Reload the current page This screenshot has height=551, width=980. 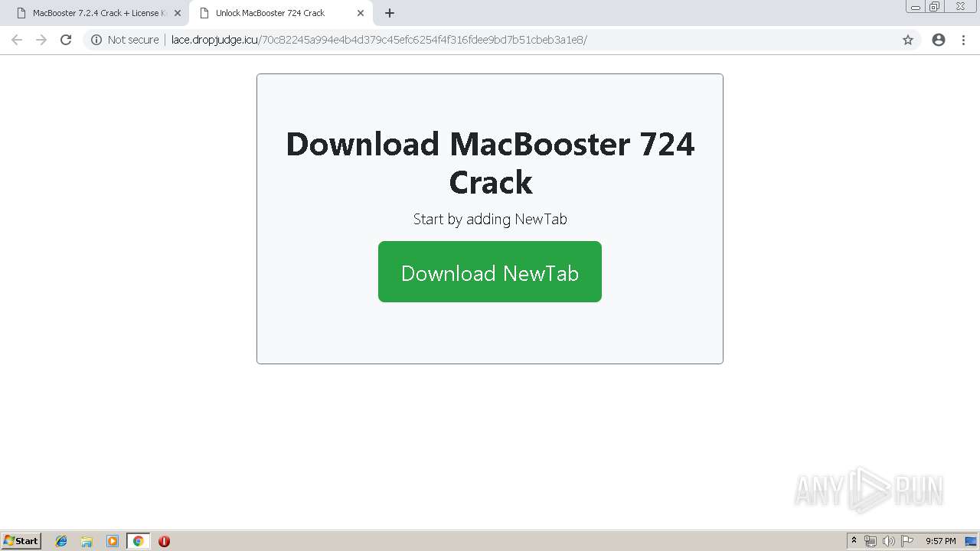66,40
